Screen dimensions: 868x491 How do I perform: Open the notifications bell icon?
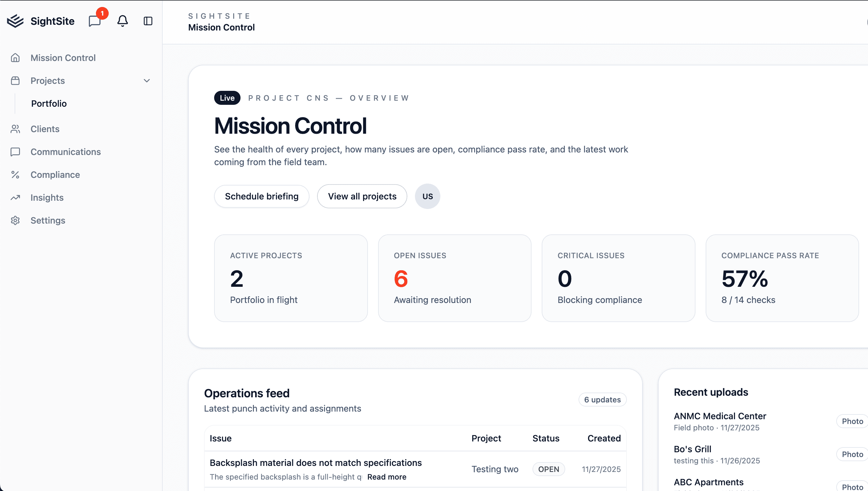click(122, 21)
